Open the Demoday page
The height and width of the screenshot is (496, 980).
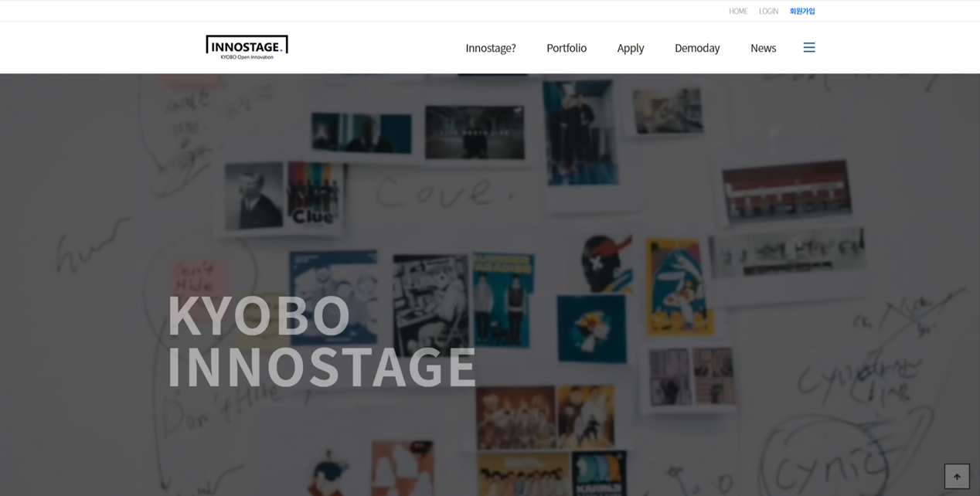tap(697, 48)
